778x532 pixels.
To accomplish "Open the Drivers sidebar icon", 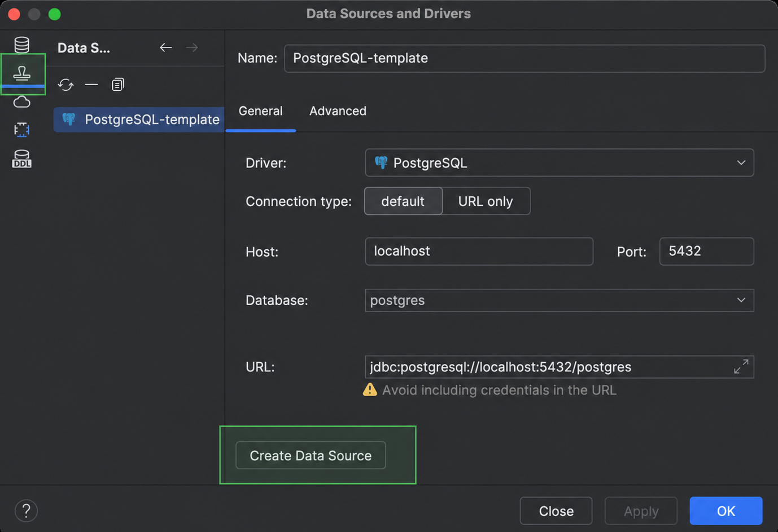I will 22,130.
